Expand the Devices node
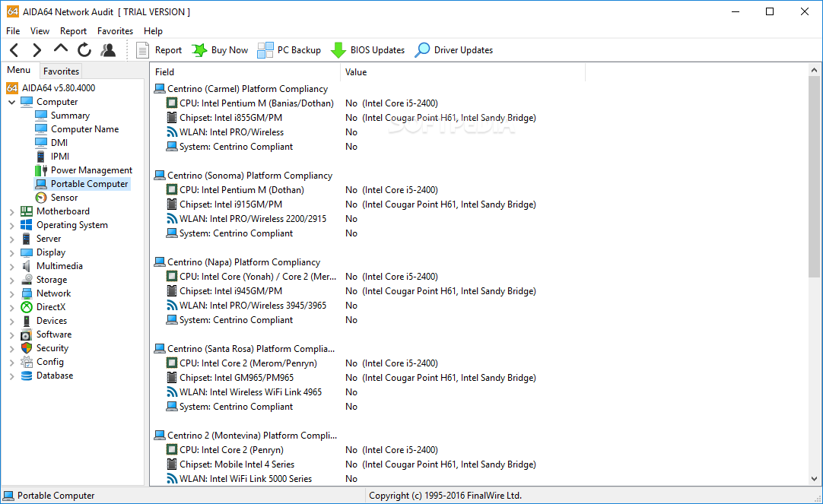The height and width of the screenshot is (504, 823). (x=11, y=321)
